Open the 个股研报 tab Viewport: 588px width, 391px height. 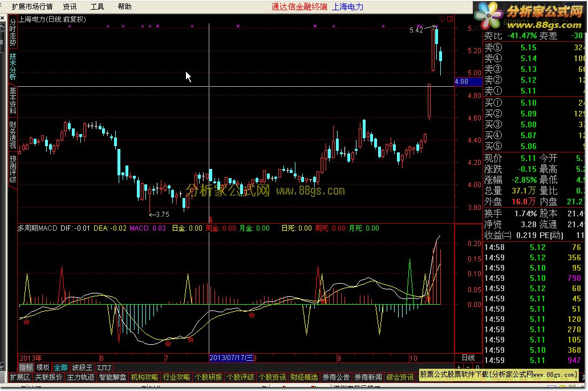[x=208, y=377]
